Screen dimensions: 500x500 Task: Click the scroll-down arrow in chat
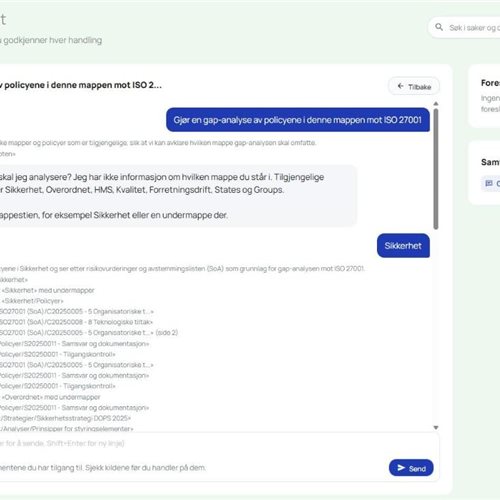[436, 427]
